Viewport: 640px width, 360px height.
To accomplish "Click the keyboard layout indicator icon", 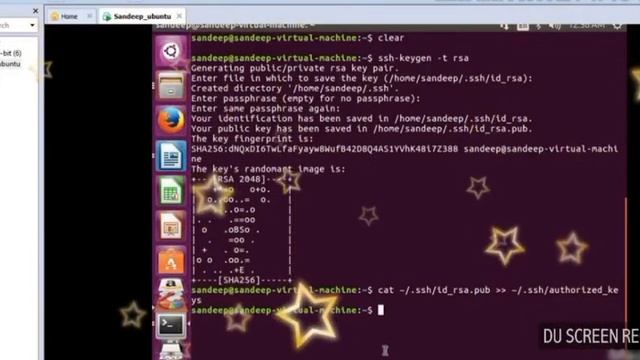I will (x=523, y=27).
